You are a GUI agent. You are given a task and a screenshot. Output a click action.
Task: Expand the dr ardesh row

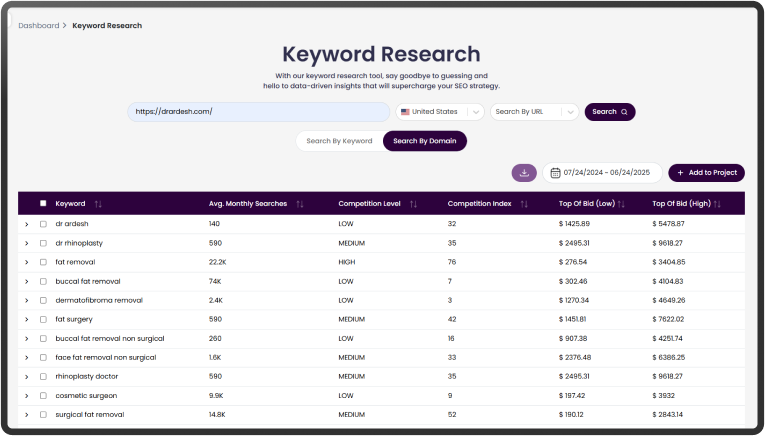tap(26, 224)
